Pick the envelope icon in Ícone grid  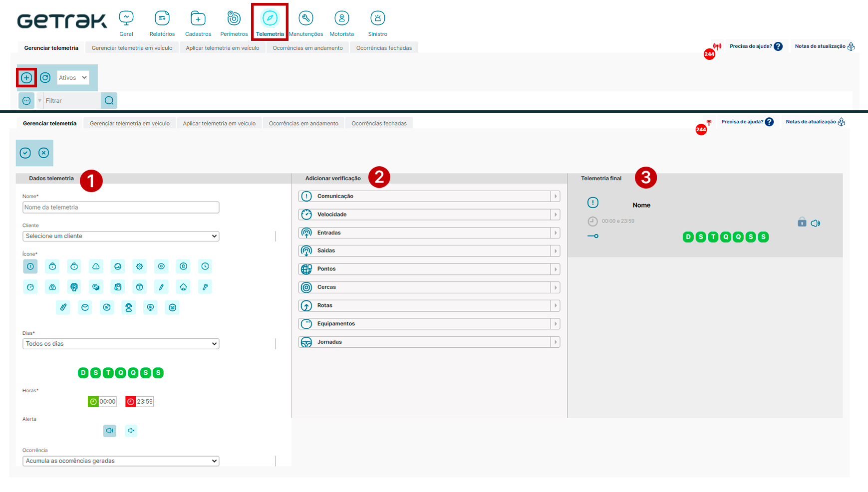tap(85, 307)
